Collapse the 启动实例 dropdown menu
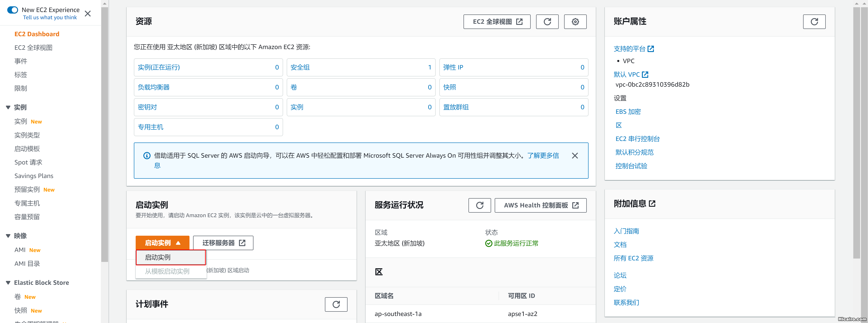 click(x=162, y=242)
